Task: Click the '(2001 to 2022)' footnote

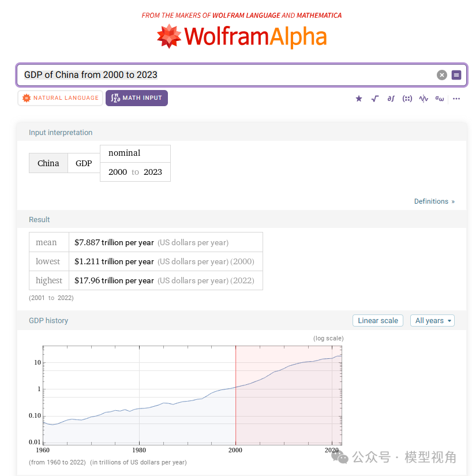Action: point(51,298)
